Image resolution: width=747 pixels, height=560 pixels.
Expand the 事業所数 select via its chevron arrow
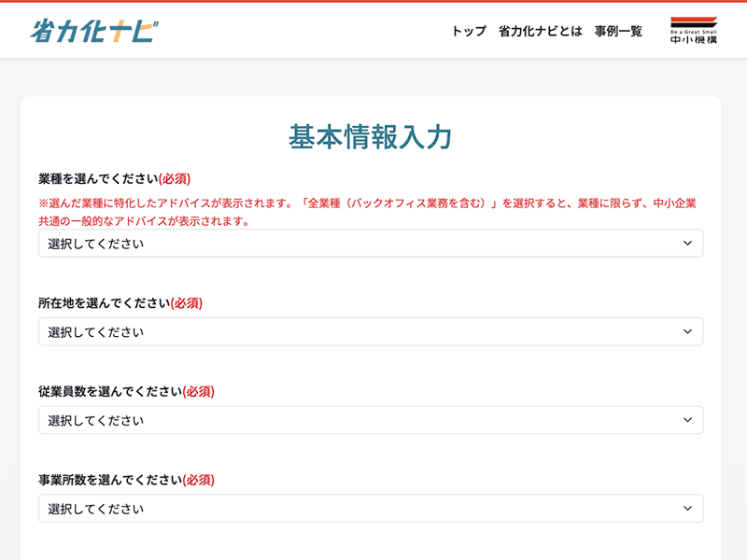click(688, 509)
